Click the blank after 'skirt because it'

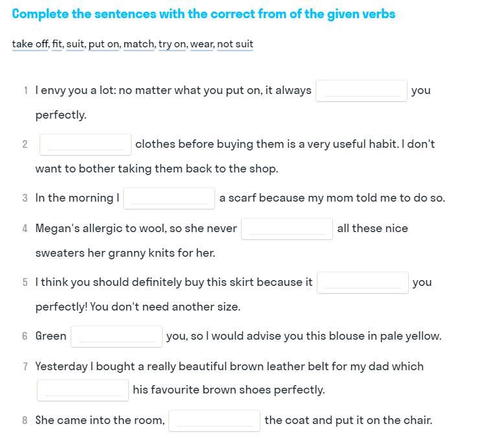pyautogui.click(x=362, y=283)
